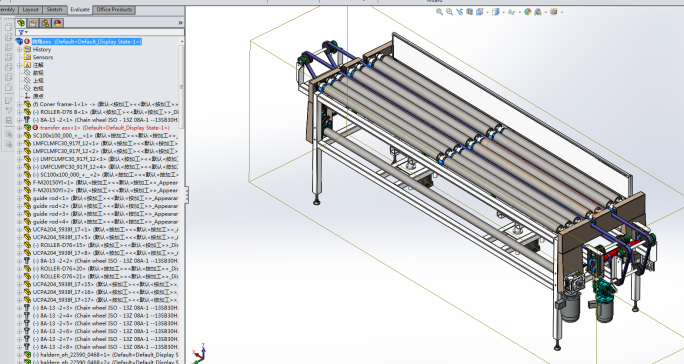Click the Previous View icon

coord(459,12)
